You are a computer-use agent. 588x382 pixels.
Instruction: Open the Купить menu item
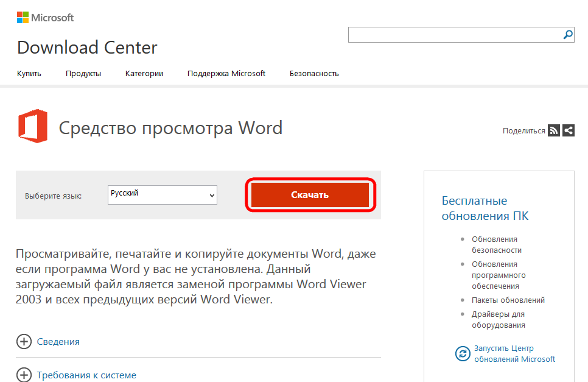click(29, 73)
